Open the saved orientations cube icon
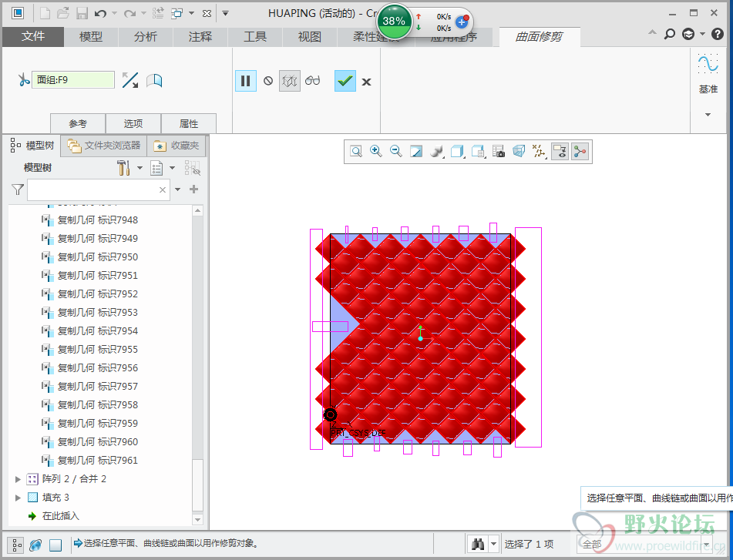Viewport: 733px width, 560px height. [x=457, y=151]
